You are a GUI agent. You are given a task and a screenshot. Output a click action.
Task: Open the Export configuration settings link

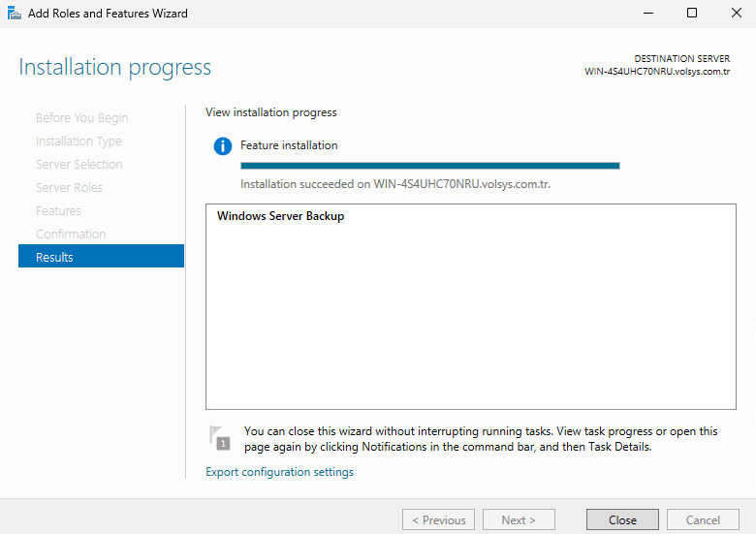(x=279, y=472)
